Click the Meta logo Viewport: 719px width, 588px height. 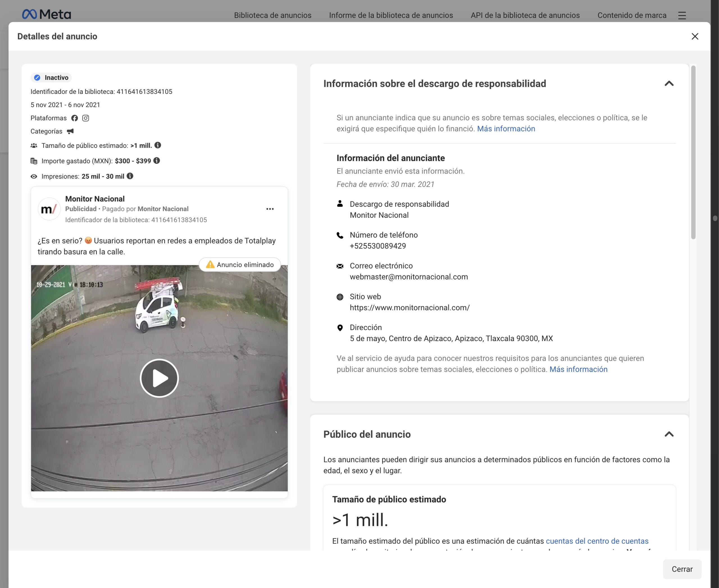[x=46, y=14]
